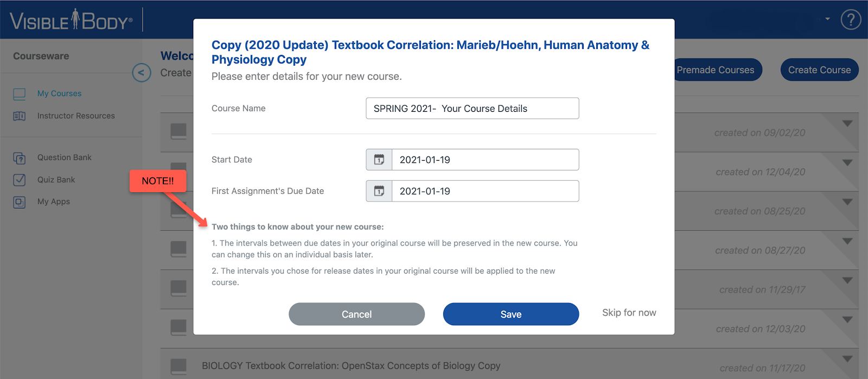Select Instructor Resources in the sidebar
The height and width of the screenshot is (379, 868).
[76, 116]
